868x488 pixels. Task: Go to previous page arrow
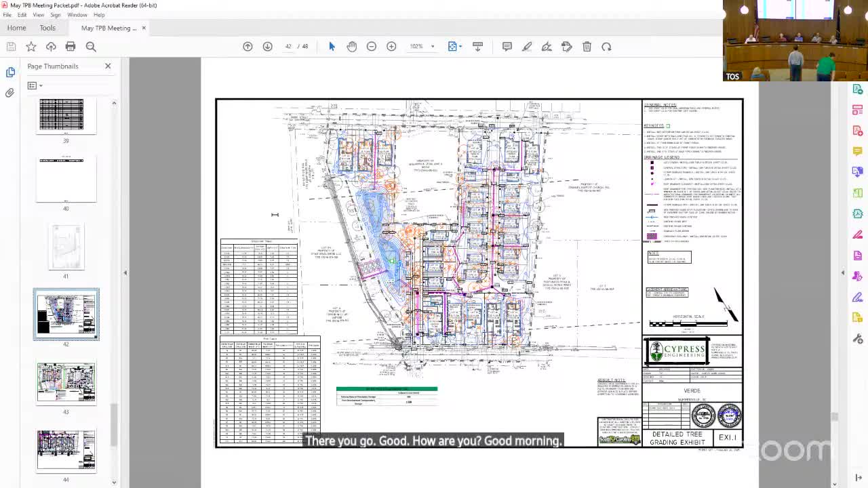(x=248, y=47)
